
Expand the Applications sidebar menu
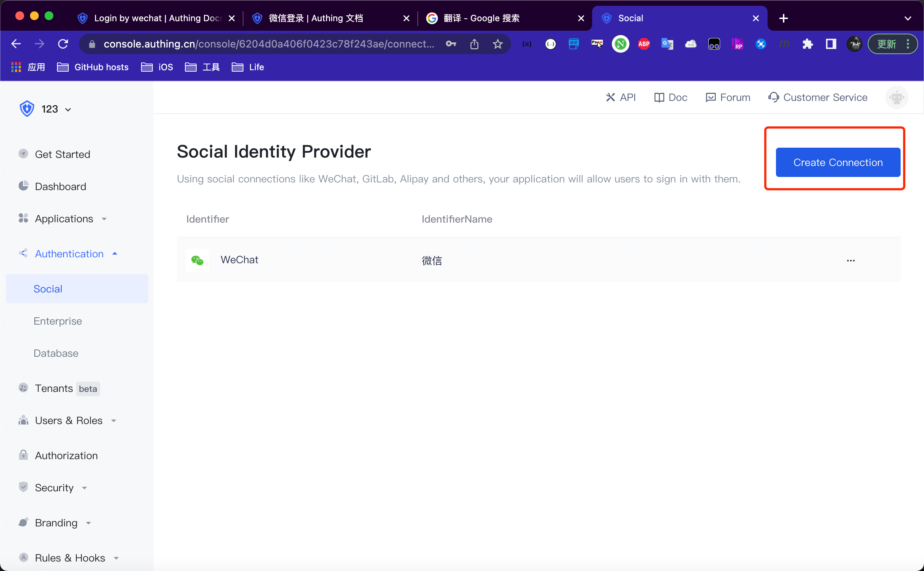pyautogui.click(x=64, y=219)
